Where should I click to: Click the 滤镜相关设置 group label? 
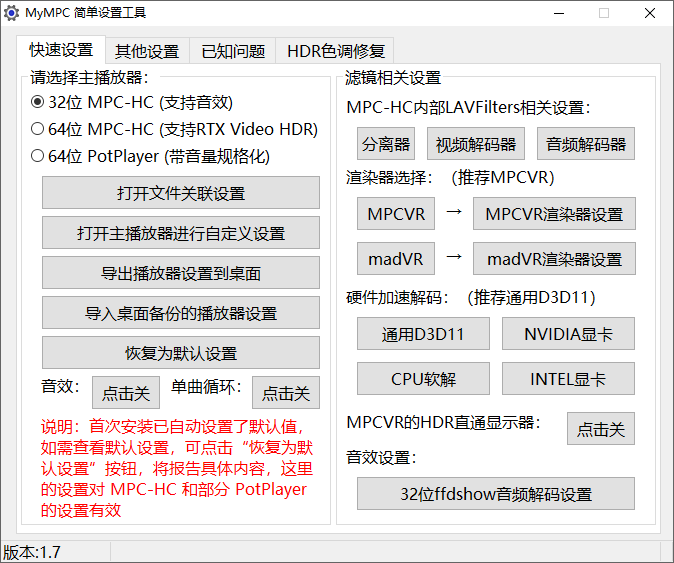[393, 77]
